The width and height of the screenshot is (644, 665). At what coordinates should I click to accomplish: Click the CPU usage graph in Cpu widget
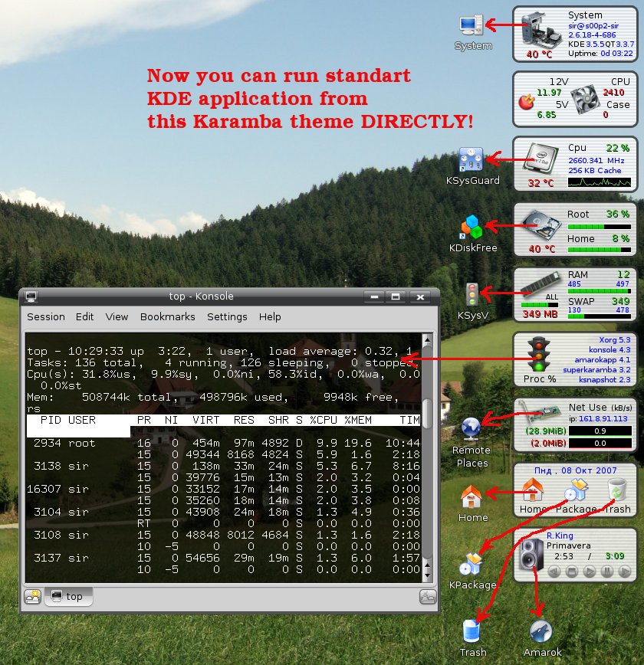point(599,182)
